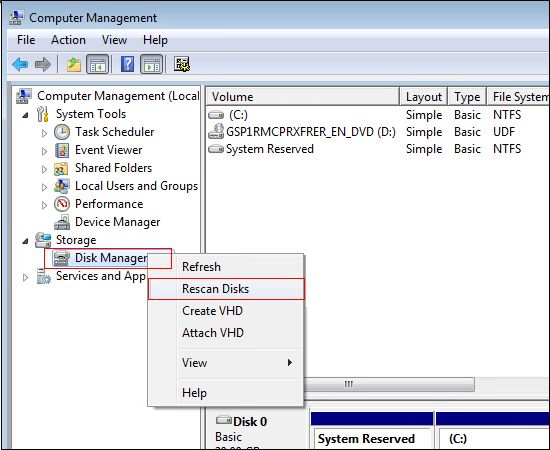The width and height of the screenshot is (550, 450).
Task: Collapse the Storage node
Action: click(x=25, y=241)
